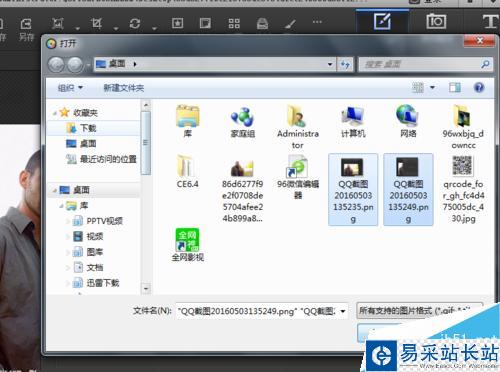
Task: Refresh the 桌面 folder location
Action: [345, 64]
